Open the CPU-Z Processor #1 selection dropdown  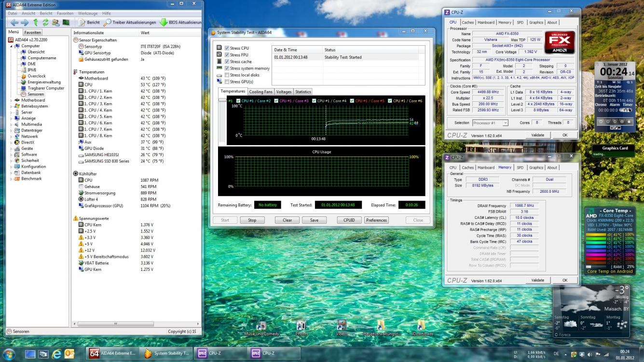(x=490, y=123)
